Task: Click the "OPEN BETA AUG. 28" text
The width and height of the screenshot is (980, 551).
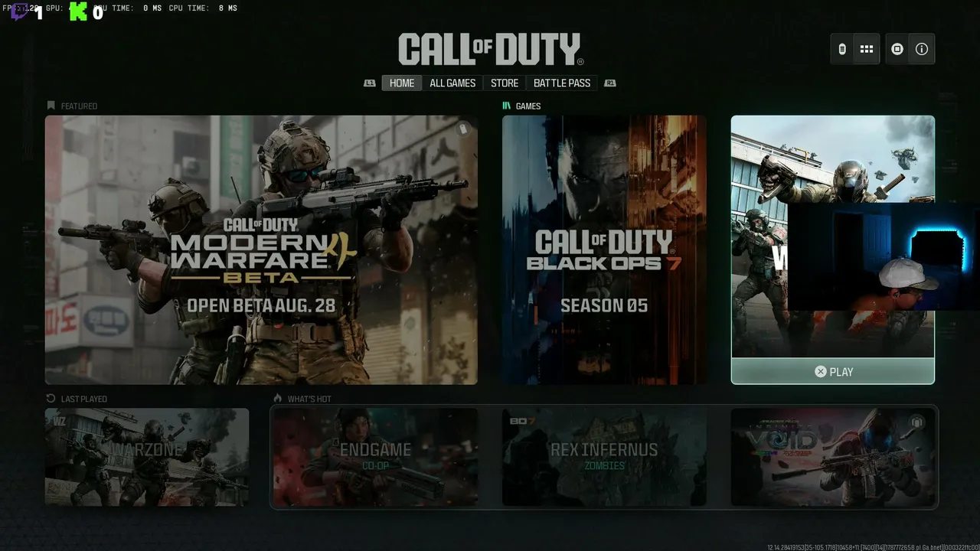Action: (x=261, y=305)
